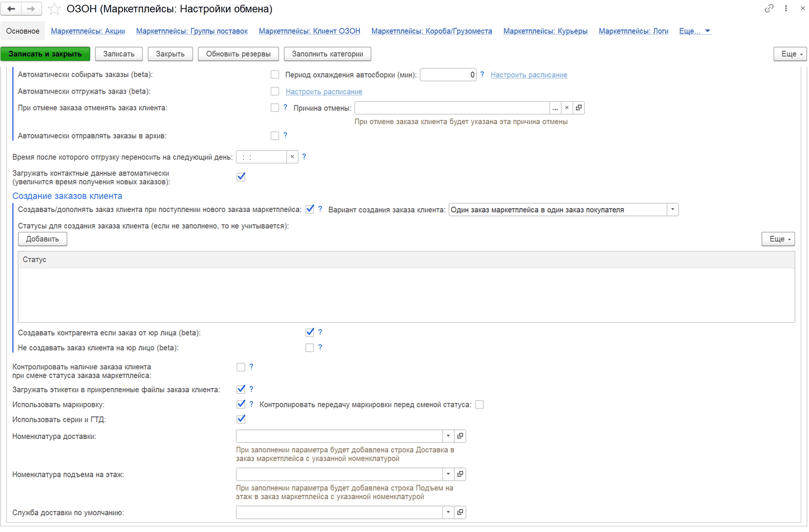This screenshot has width=809, height=532.
Task: Clear the shipment transfer time field
Action: 292,157
